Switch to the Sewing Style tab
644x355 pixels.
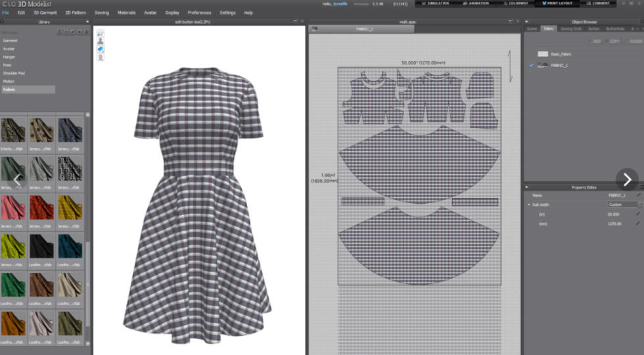571,29
